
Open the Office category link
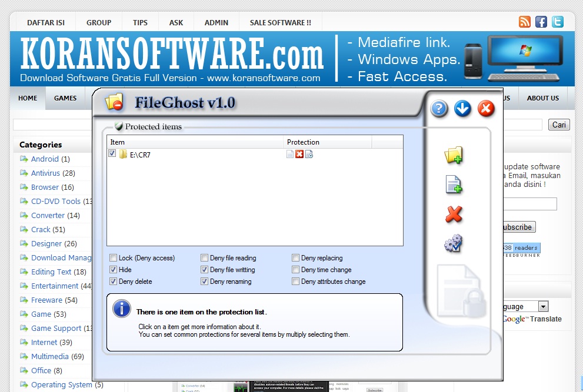click(41, 371)
